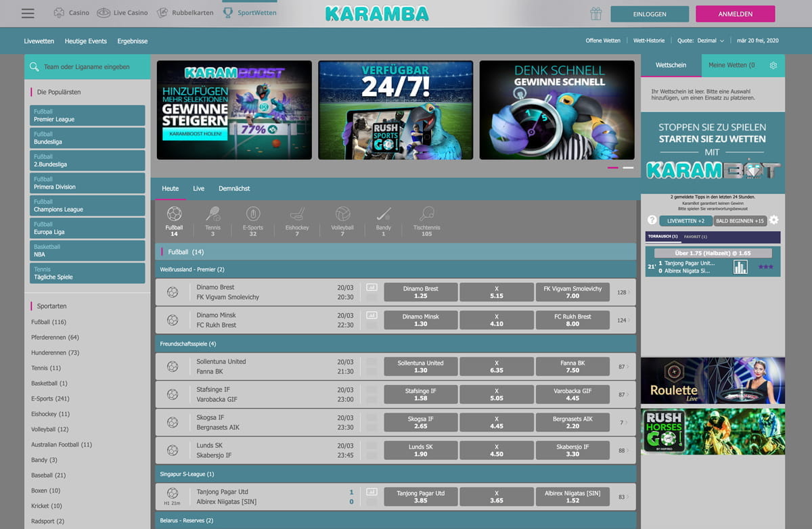
Task: Expand Australian Football (11) category
Action: (62, 444)
